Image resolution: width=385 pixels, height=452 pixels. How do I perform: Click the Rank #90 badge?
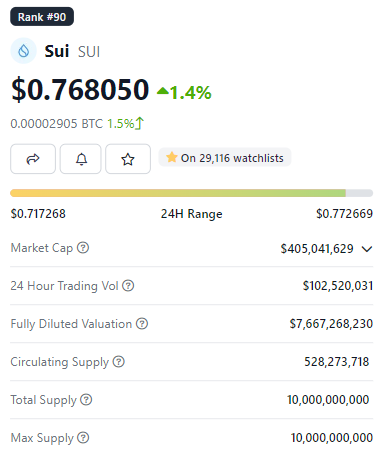(x=42, y=17)
